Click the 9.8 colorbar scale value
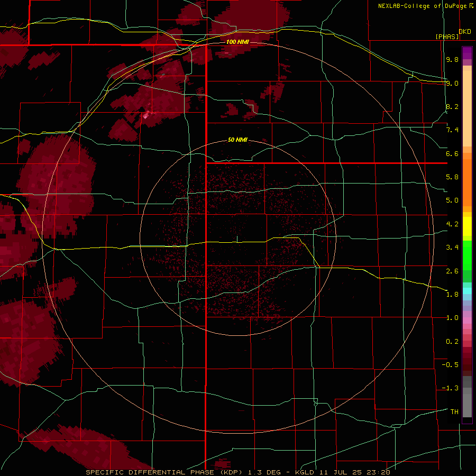The image size is (476, 476). pyautogui.click(x=452, y=59)
